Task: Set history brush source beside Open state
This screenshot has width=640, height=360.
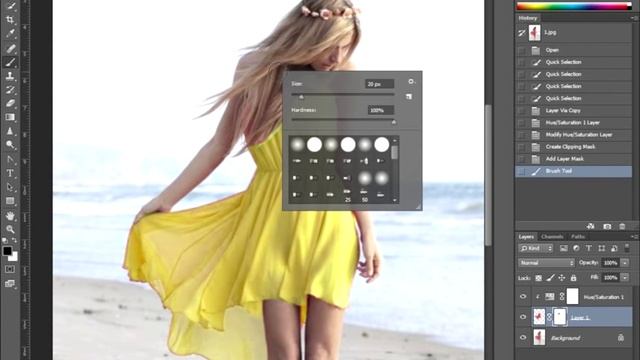Action: 522,50
